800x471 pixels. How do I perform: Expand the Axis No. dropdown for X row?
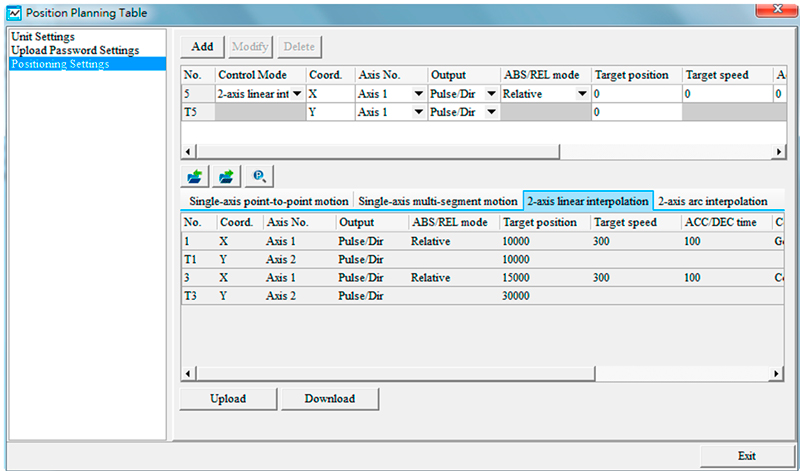point(417,94)
